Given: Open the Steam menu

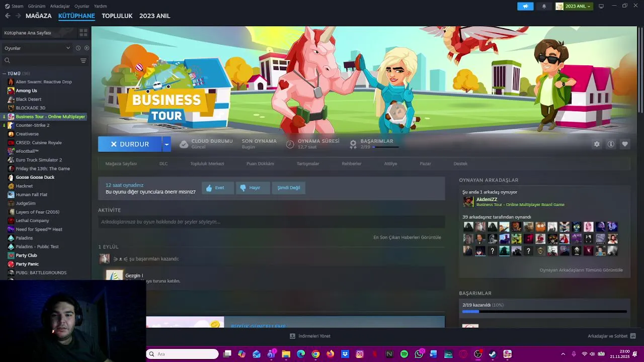Looking at the screenshot, I should pos(14,6).
